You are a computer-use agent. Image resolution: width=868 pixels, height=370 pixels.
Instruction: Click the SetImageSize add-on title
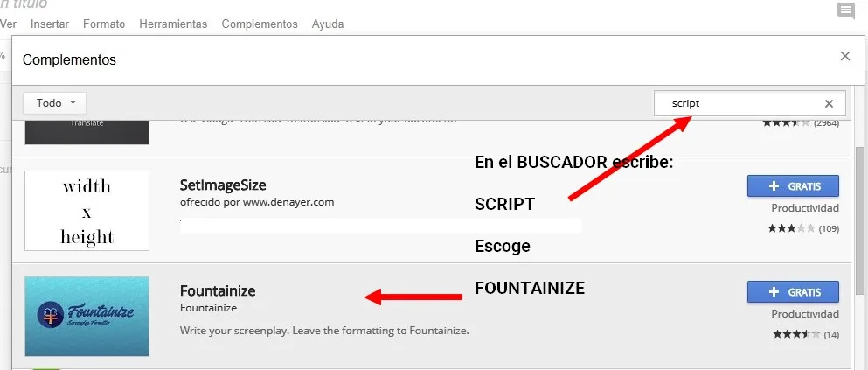223,185
